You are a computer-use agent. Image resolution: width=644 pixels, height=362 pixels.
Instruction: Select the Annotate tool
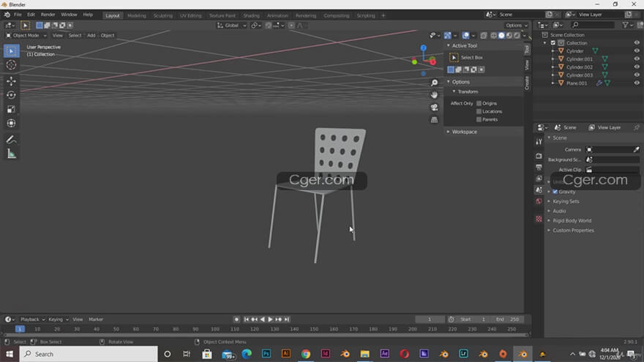pos(11,140)
